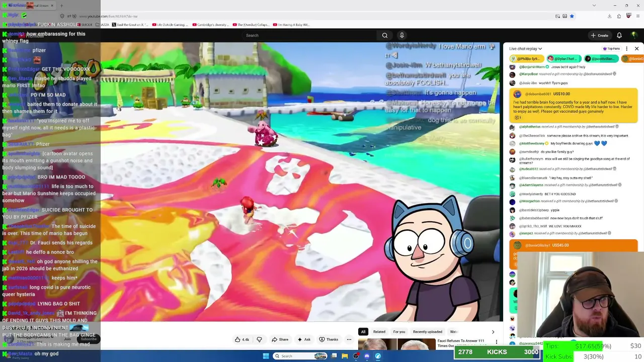Open @jscottvillan pinned super chat chip
This screenshot has height=362, width=644.
click(x=601, y=59)
